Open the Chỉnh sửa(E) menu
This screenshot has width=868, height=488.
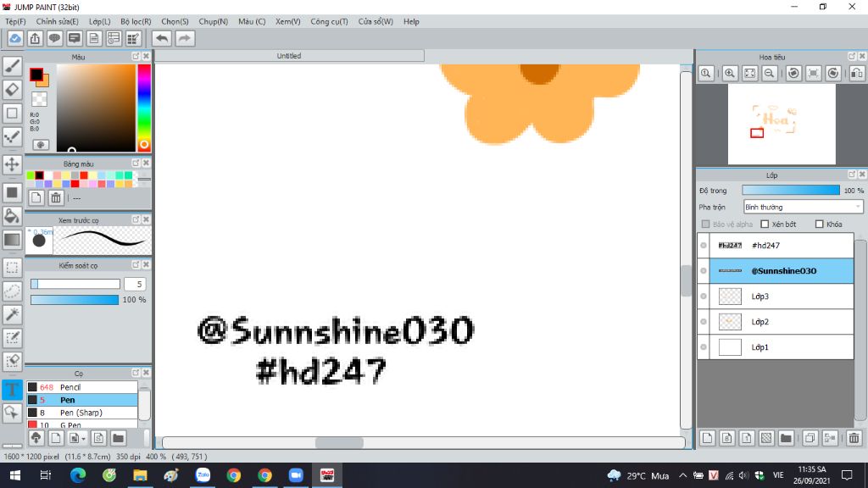[x=57, y=21]
